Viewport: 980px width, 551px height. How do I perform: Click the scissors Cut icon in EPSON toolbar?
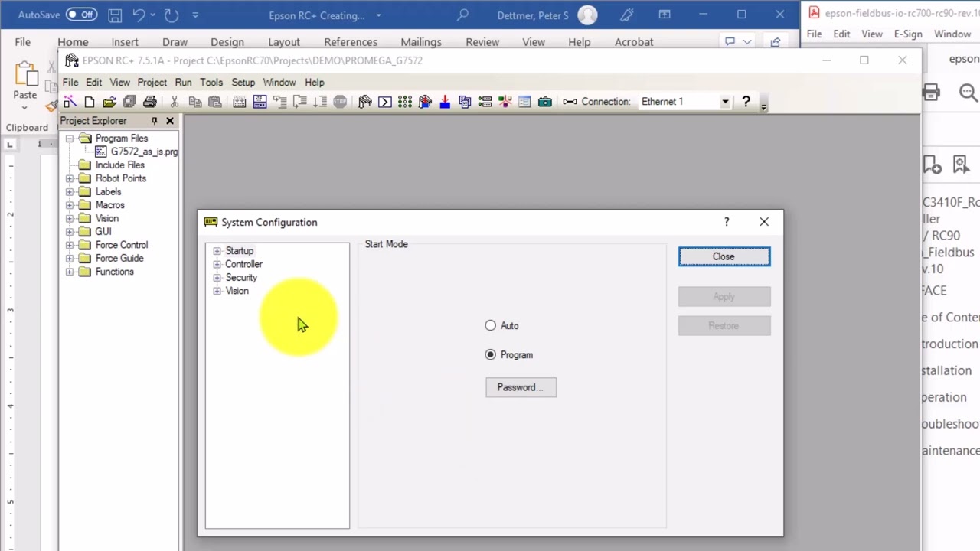(x=175, y=102)
